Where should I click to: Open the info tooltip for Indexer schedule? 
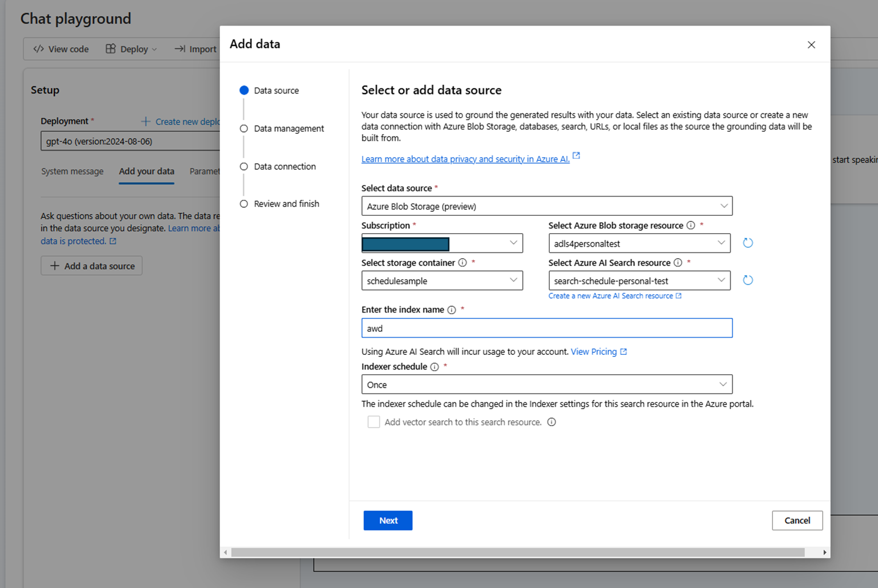(434, 367)
